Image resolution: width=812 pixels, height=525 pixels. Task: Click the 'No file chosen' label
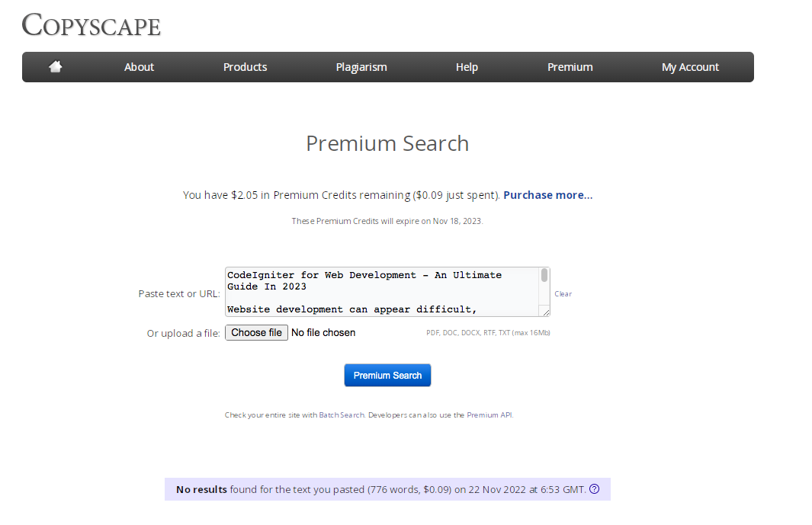[323, 332]
